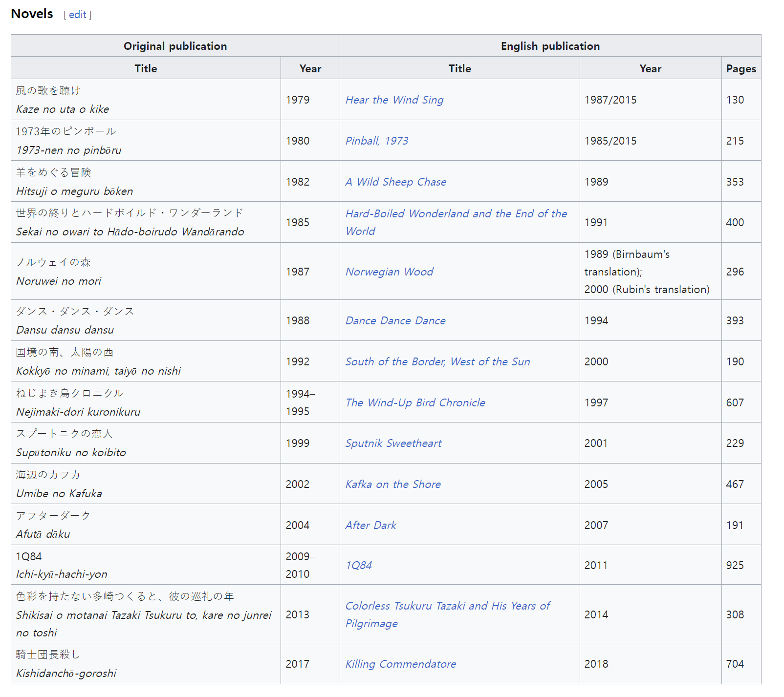The width and height of the screenshot is (784, 697).
Task: Open South of the Border, West of the Sun link
Action: [x=437, y=361]
